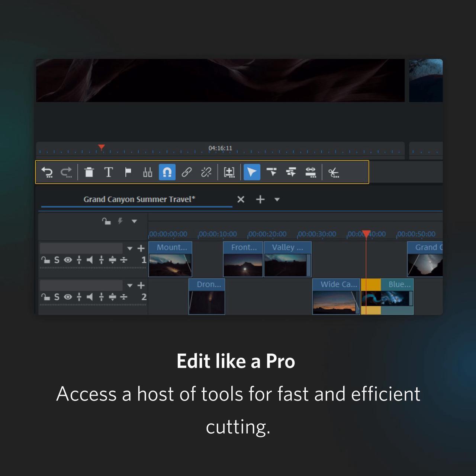Select the single-track mouse mode icon
This screenshot has height=476, width=476.
[271, 172]
